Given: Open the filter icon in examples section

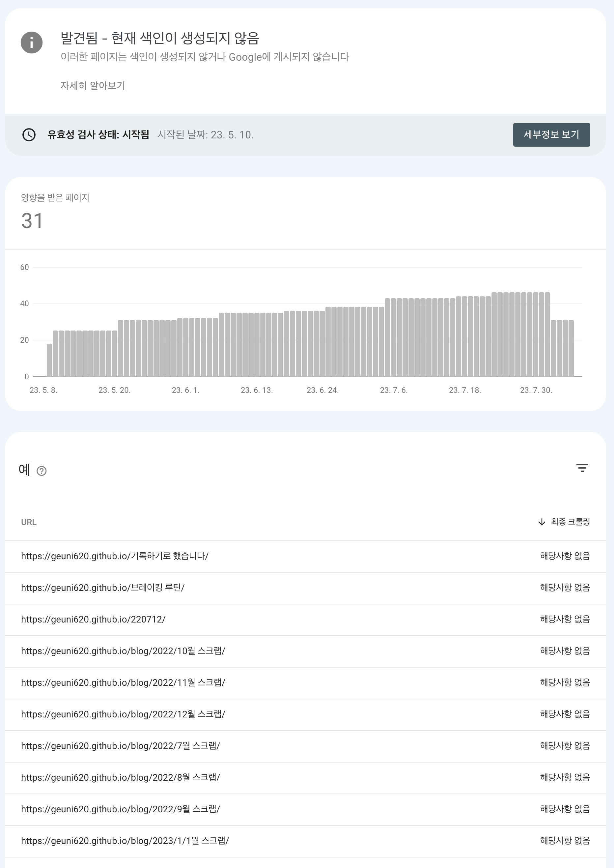Looking at the screenshot, I should coord(582,468).
